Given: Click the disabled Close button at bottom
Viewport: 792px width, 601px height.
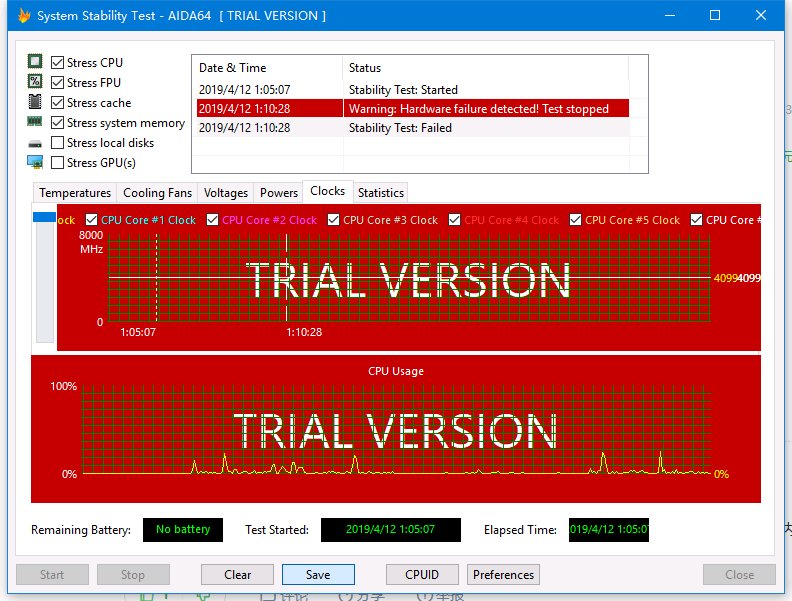Looking at the screenshot, I should click(739, 575).
